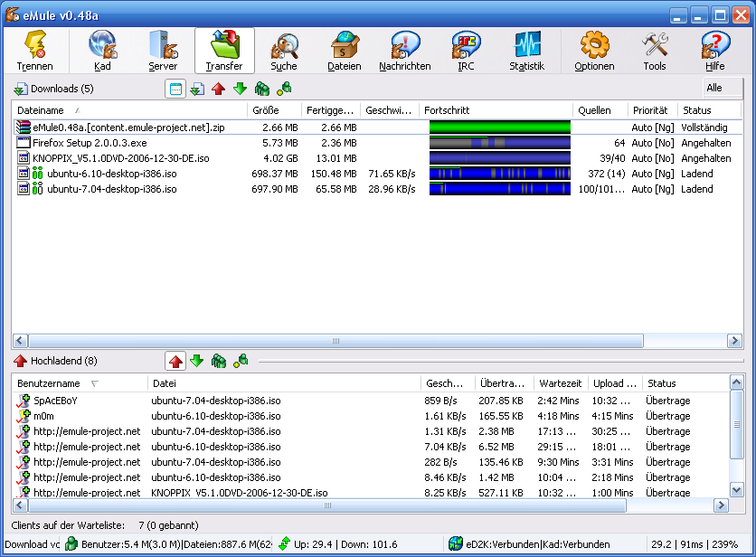
Task: Open the Dateien shared files view
Action: pos(345,51)
